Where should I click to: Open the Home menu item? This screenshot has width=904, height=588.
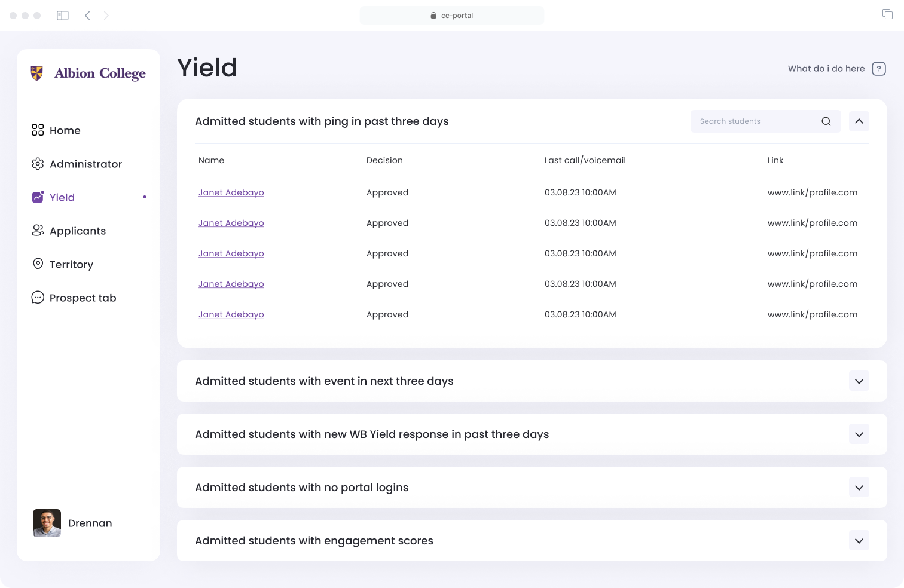56,130
